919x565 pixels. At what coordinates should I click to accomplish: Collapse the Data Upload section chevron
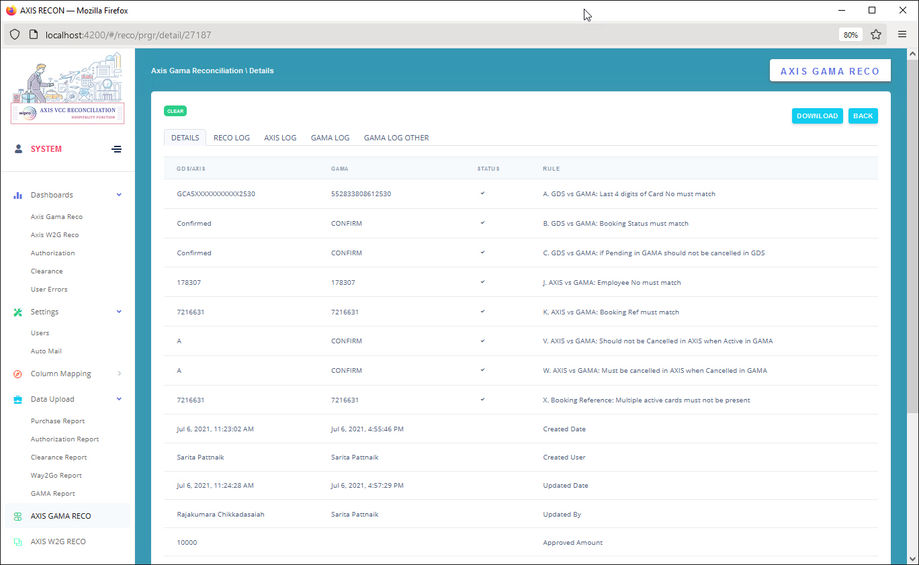point(119,399)
